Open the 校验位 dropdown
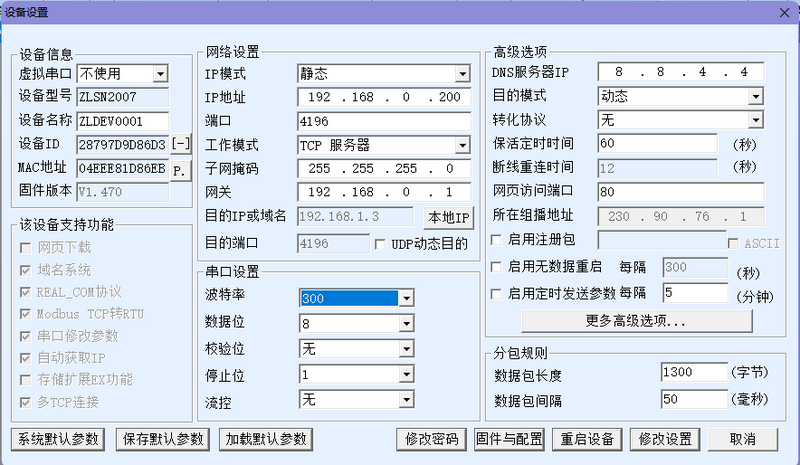800x465 pixels. [x=406, y=349]
